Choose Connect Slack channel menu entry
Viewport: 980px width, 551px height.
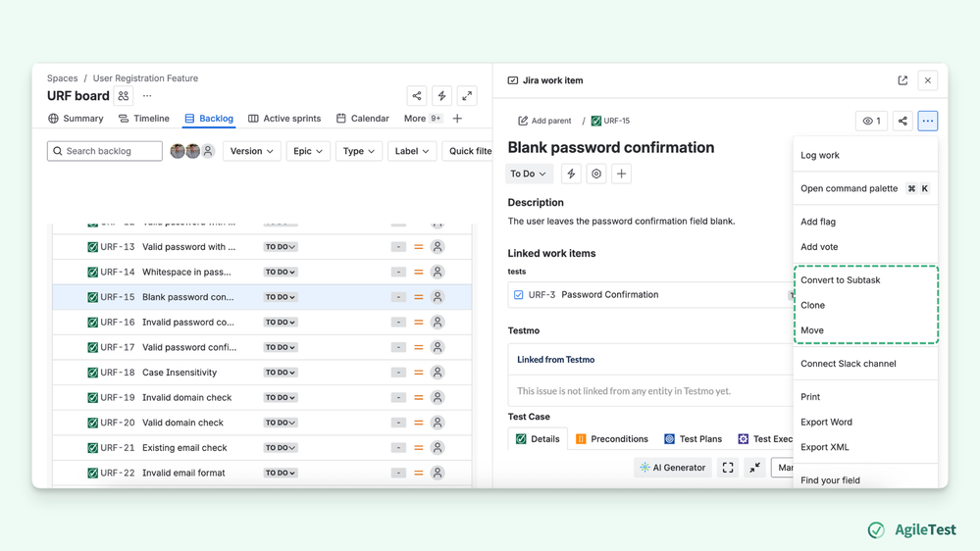click(865, 364)
